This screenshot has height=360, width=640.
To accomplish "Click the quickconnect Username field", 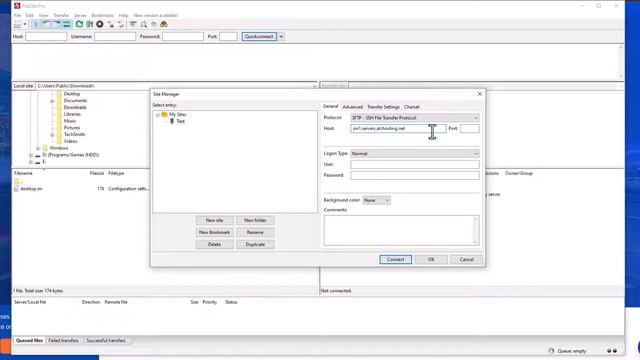I will (x=115, y=37).
